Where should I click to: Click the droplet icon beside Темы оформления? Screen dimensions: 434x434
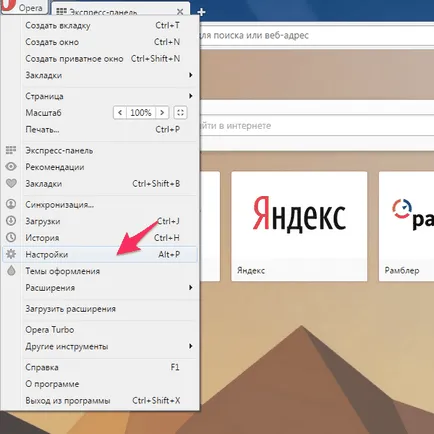(x=11, y=270)
